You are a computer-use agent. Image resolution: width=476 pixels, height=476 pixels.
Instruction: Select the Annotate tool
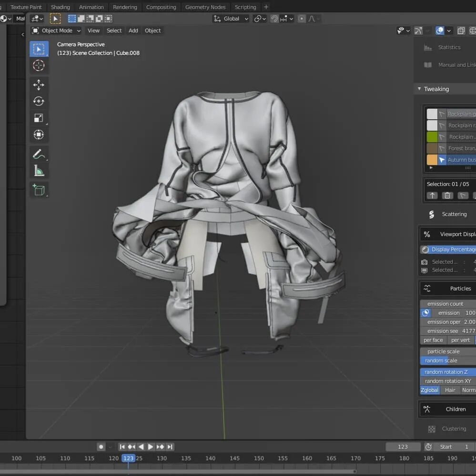tap(39, 154)
